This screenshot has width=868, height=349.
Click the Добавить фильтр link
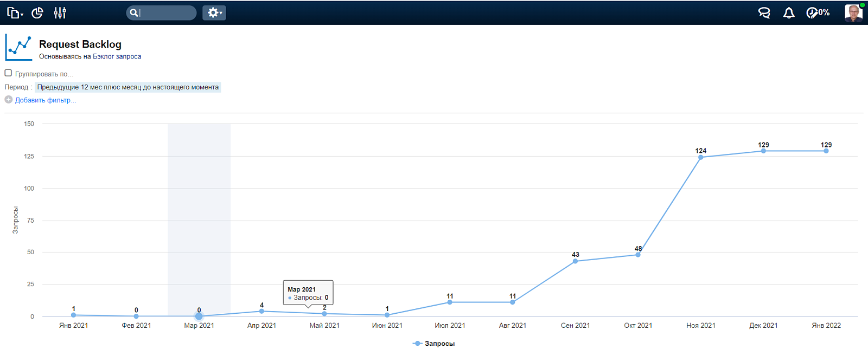coord(46,100)
